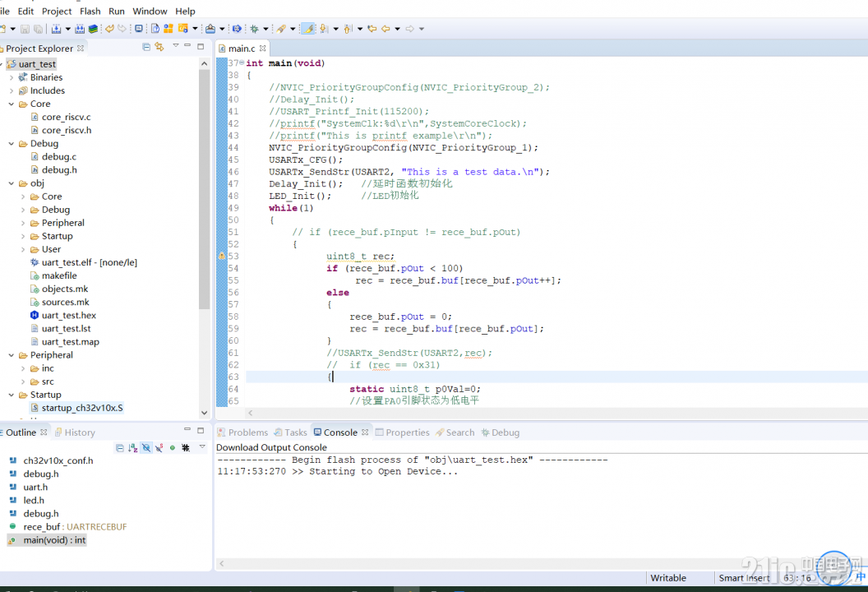Click the warning marker at line 53

click(x=221, y=256)
